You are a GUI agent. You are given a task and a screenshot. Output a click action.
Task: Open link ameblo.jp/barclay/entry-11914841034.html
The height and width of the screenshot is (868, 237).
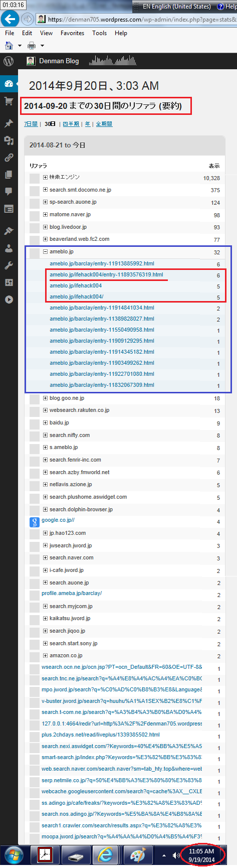pos(102,308)
